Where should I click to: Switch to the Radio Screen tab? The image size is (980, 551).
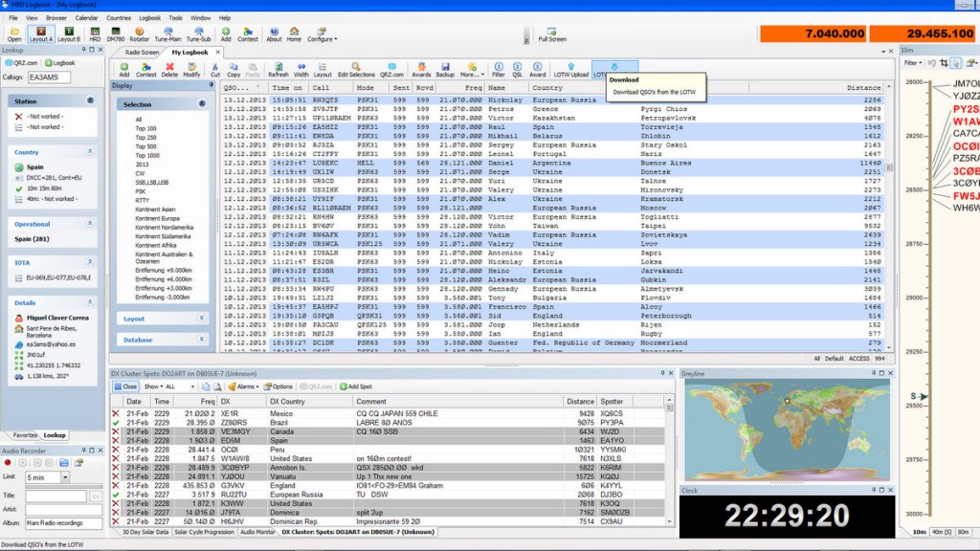[x=143, y=53]
